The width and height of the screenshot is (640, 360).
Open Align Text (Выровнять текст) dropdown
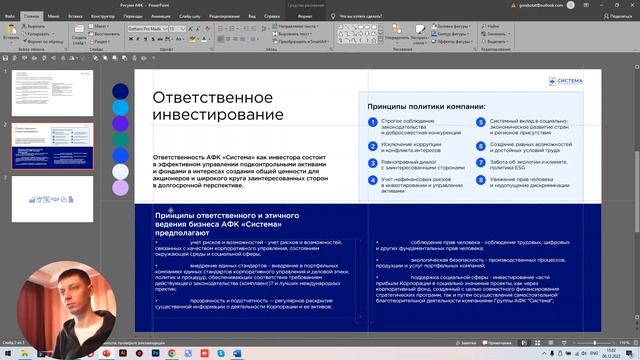tap(292, 34)
